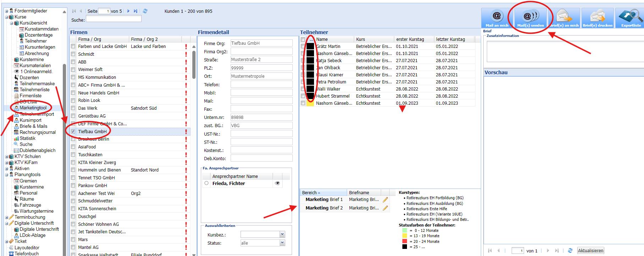Click the 'Mail an mich' toolbar icon
The image size is (644, 256).
coord(497,18)
